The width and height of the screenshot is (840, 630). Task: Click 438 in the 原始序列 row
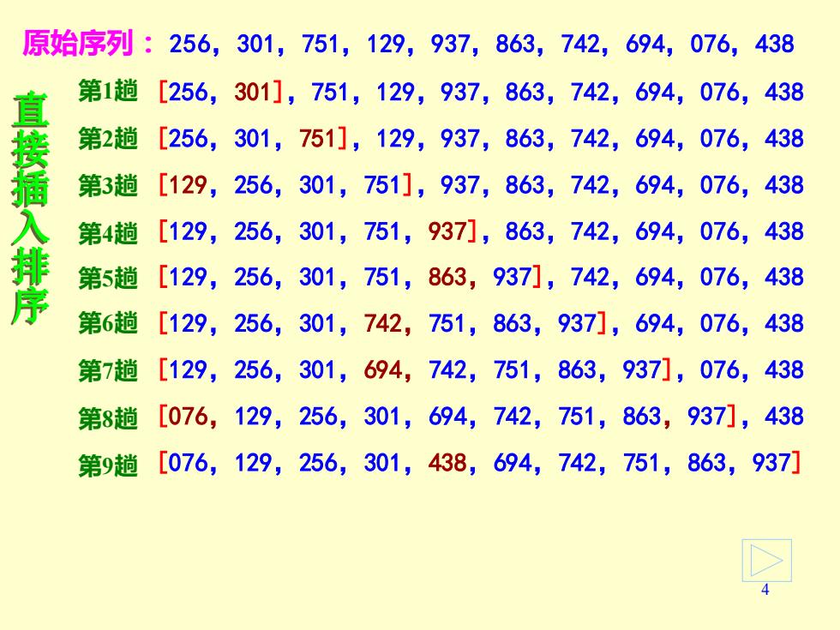click(x=775, y=44)
